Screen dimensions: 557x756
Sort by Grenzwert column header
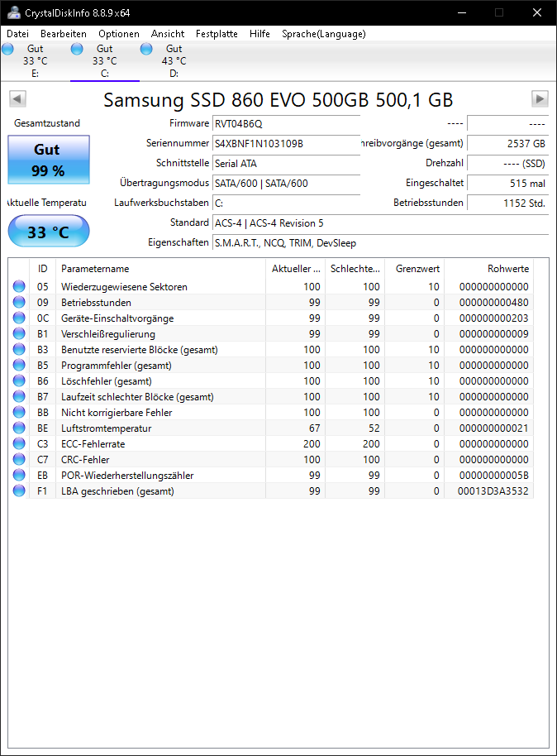414,269
